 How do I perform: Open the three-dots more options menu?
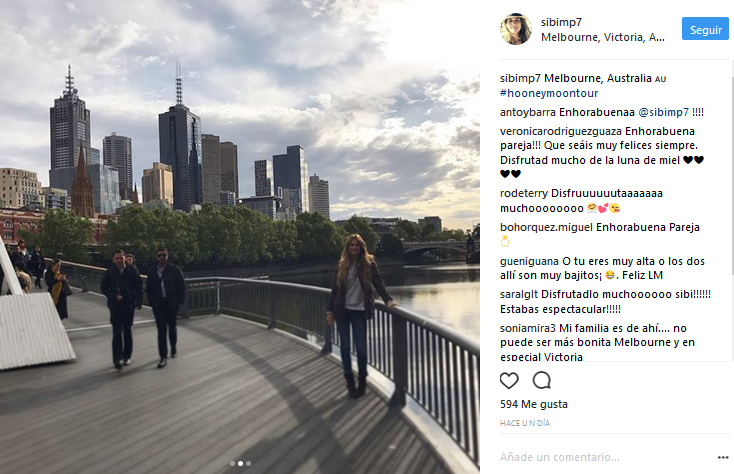click(723, 457)
